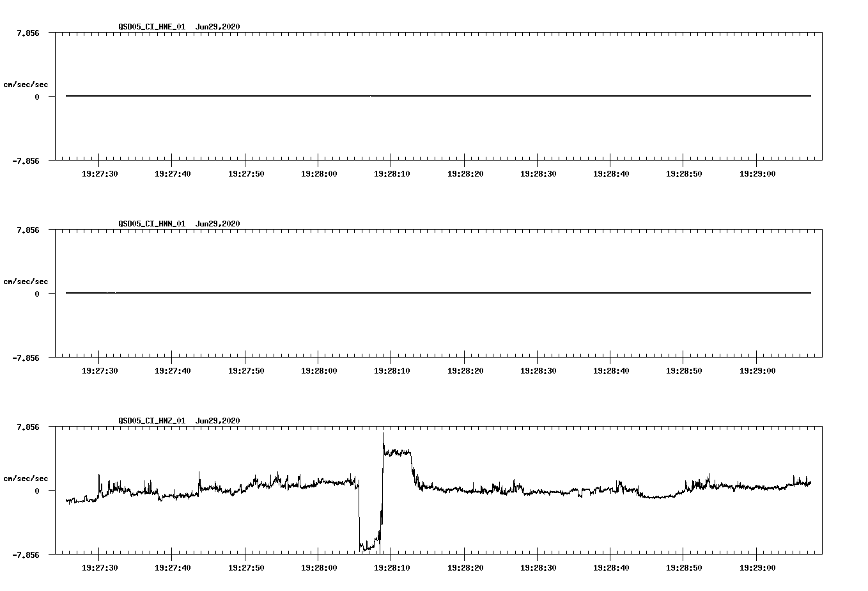Click the flat HNE trace line
Screen dimensions: 868x591
(438, 96)
